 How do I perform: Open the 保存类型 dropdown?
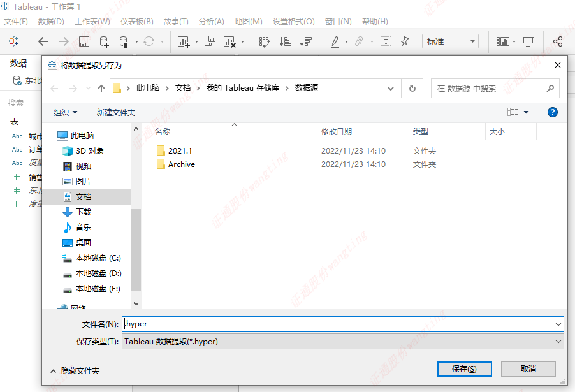(x=342, y=342)
